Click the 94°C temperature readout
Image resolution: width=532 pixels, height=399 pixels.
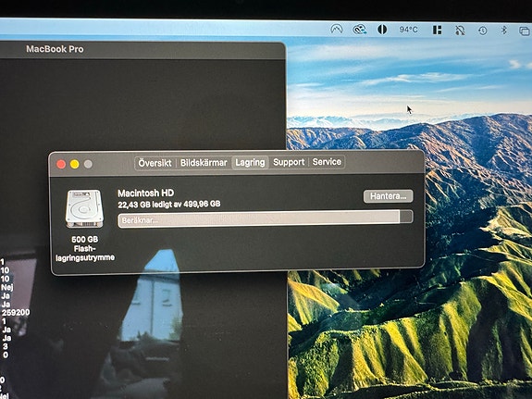[409, 30]
